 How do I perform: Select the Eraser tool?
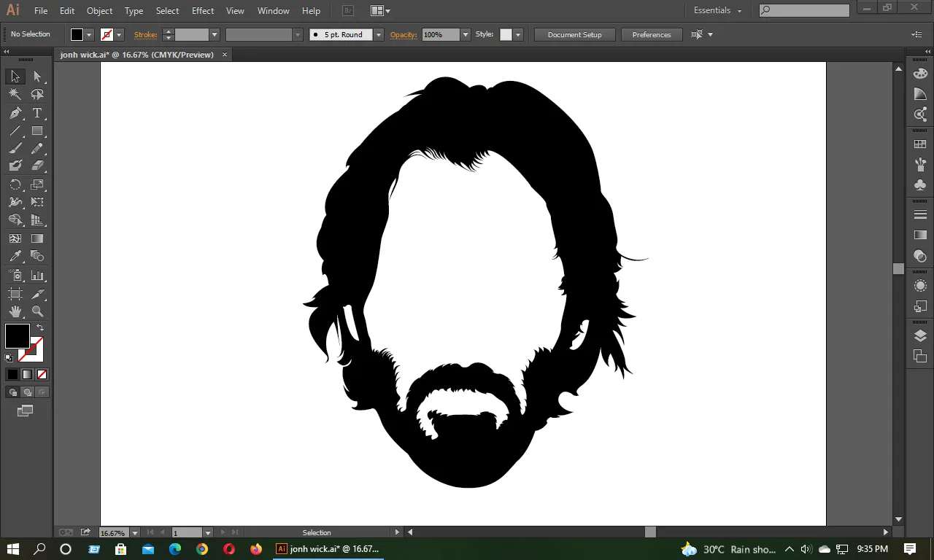tap(37, 166)
